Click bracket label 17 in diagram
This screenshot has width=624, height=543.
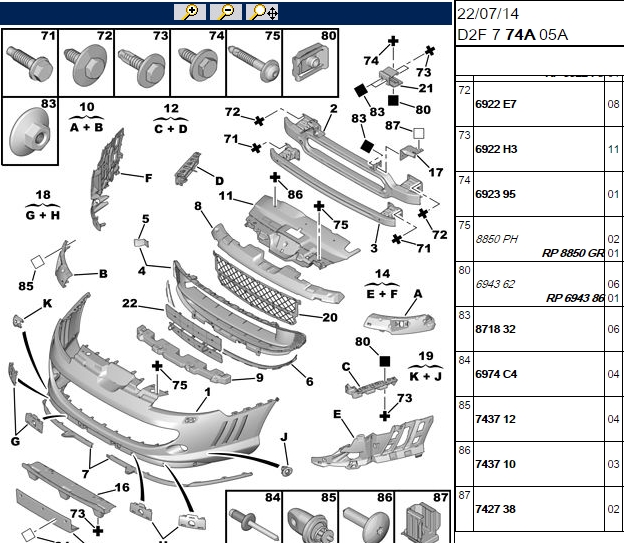(435, 172)
